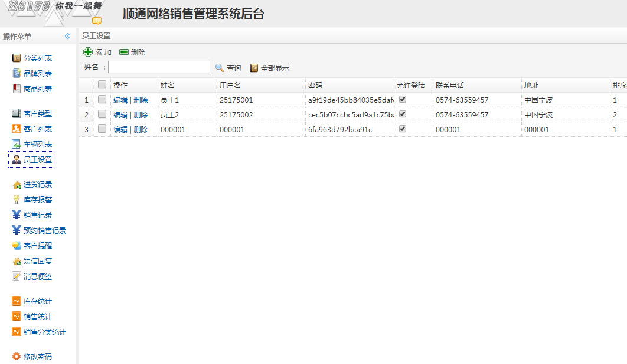Image resolution: width=627 pixels, height=364 pixels.
Task: Open 库存报警 lightbulb icon
Action: [x=17, y=199]
